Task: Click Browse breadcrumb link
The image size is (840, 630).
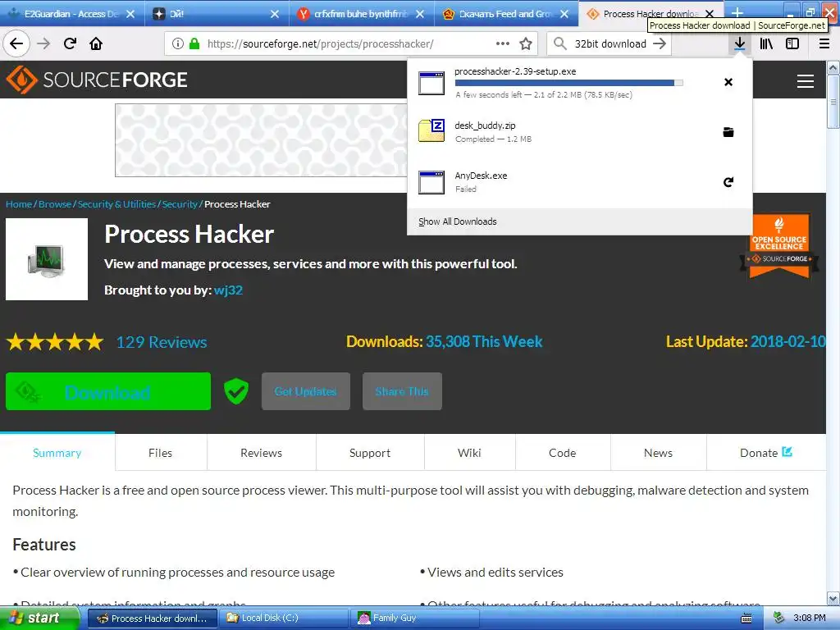Action: (x=55, y=204)
